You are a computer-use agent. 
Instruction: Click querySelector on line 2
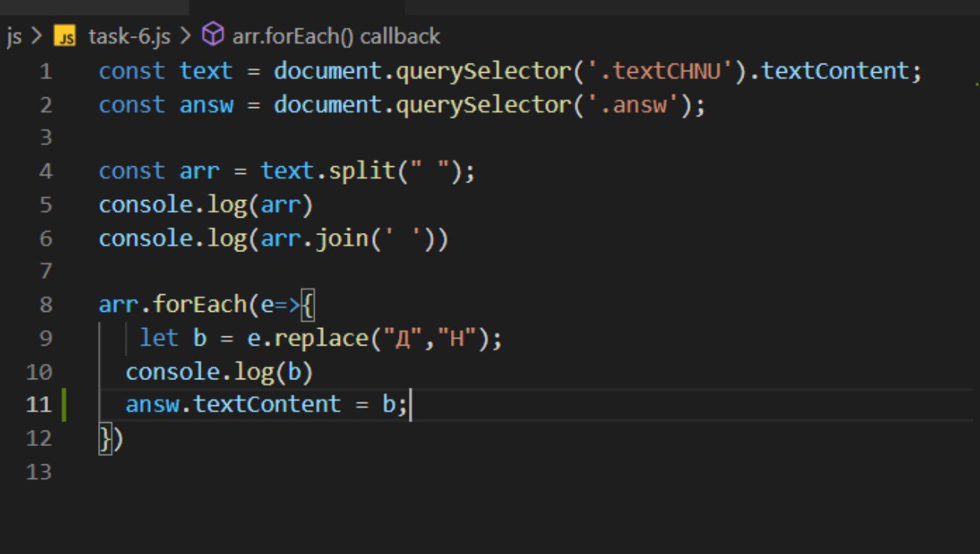tap(482, 105)
